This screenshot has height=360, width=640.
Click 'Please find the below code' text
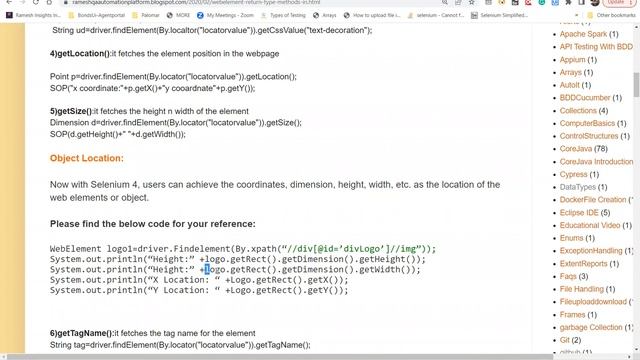(153, 224)
